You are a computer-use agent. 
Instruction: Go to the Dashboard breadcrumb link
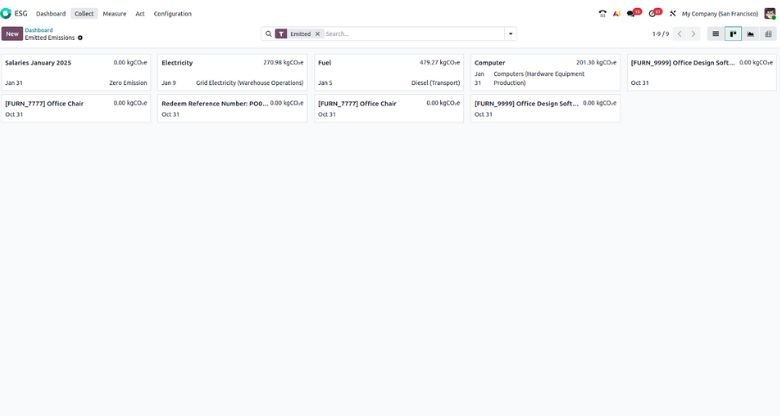tap(39, 30)
